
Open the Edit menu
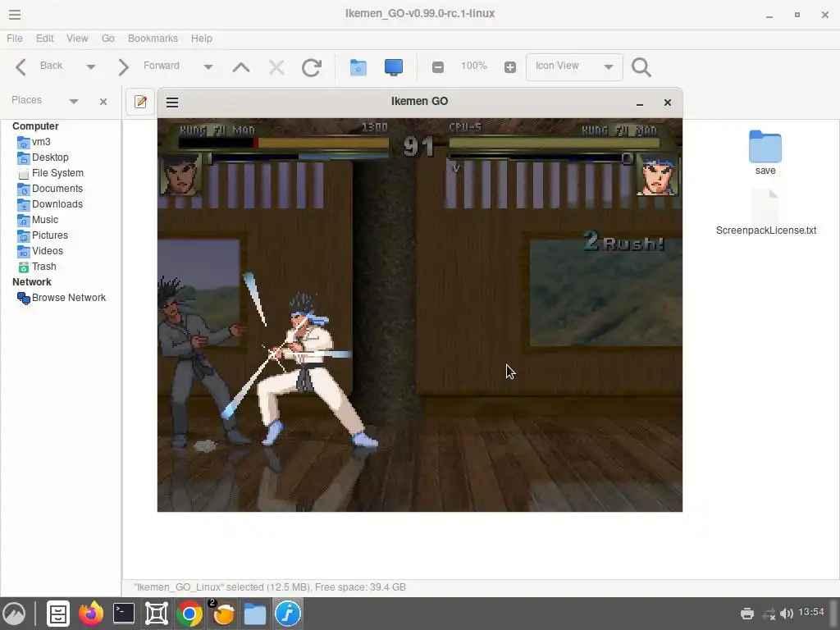pyautogui.click(x=44, y=39)
